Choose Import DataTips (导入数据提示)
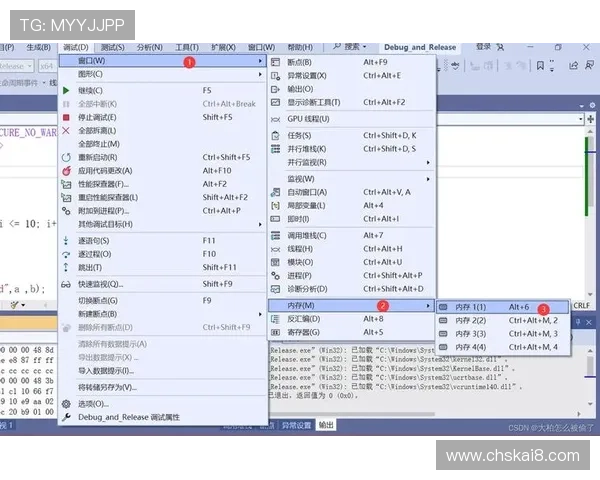 (x=163, y=371)
